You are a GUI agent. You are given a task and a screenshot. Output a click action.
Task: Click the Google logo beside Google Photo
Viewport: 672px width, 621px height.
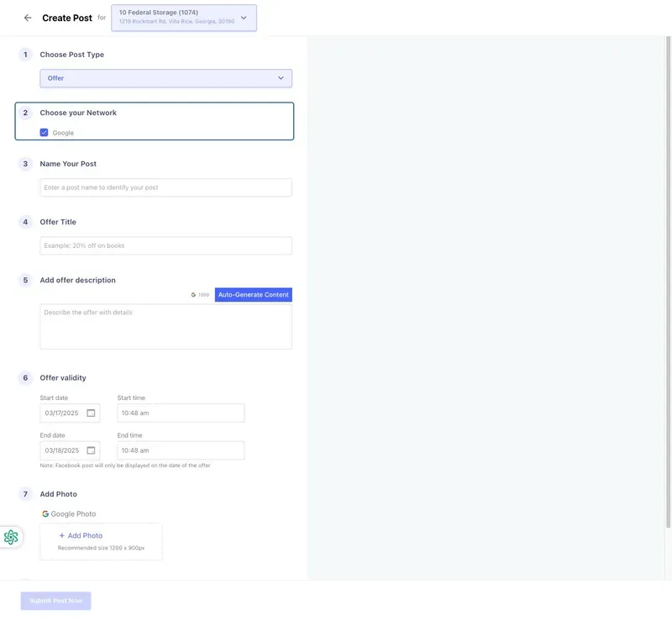(45, 513)
